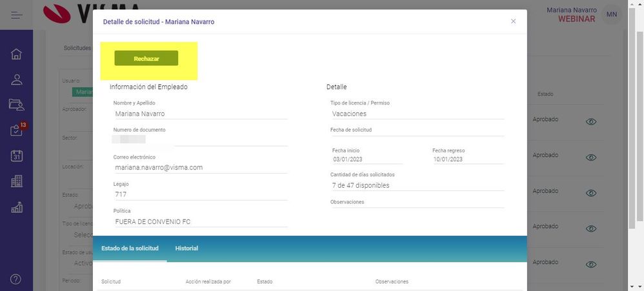Click the Estado column header in background list

click(545, 94)
